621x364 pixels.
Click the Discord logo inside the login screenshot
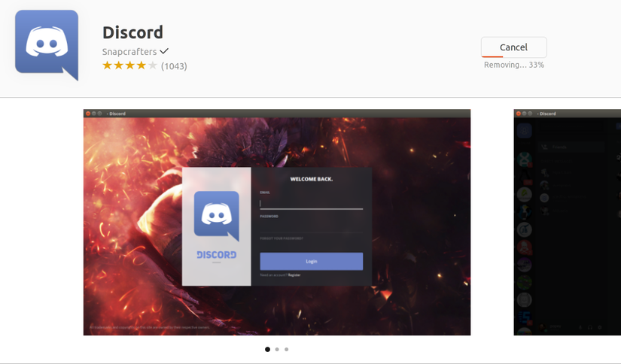216,215
